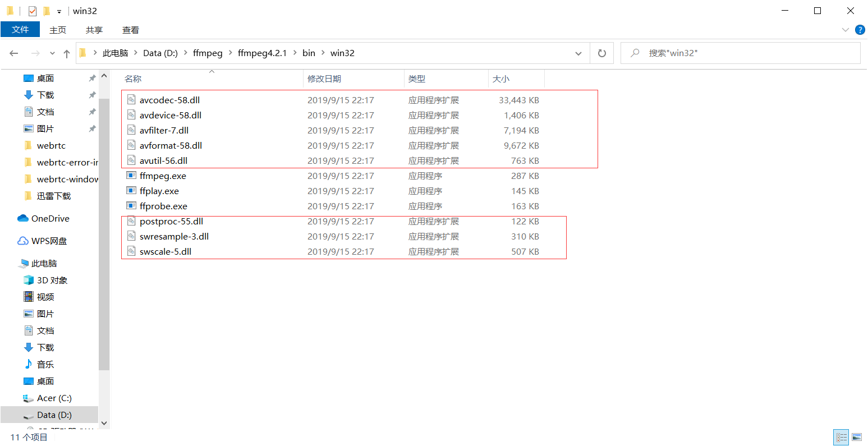The width and height of the screenshot is (868, 446).
Task: Open the 文件 menu tab
Action: (x=20, y=29)
